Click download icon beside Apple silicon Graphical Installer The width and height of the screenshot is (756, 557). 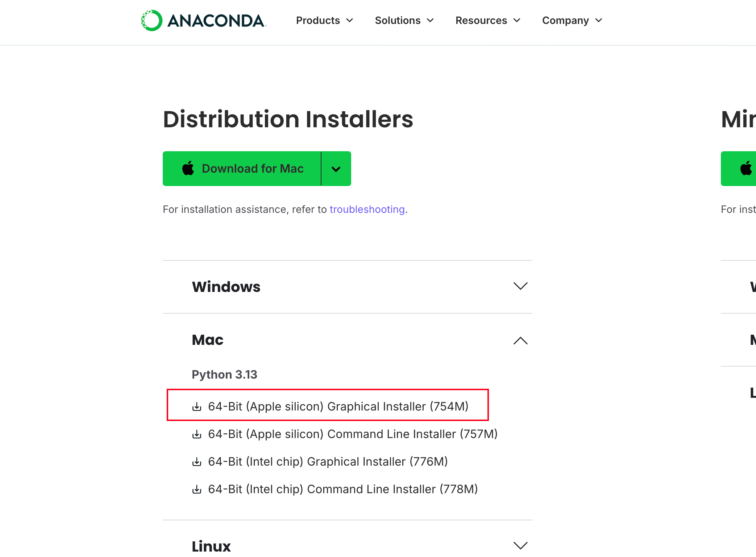coord(197,407)
